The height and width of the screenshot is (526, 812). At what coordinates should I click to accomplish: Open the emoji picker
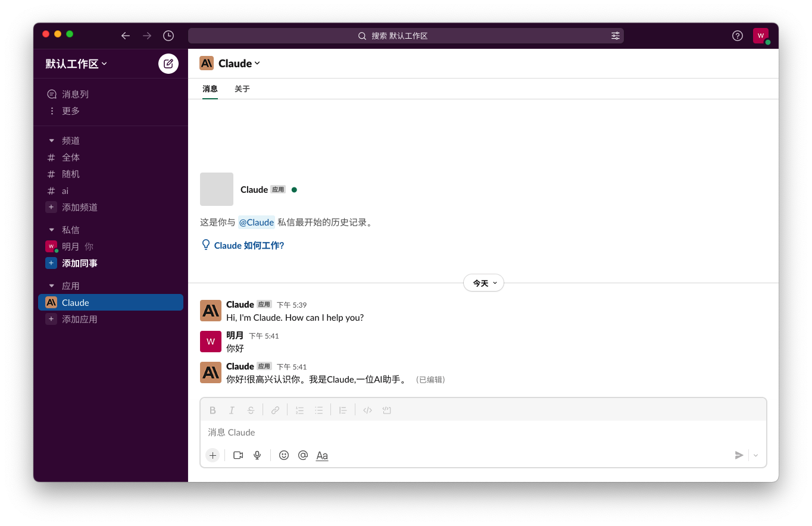pyautogui.click(x=284, y=455)
